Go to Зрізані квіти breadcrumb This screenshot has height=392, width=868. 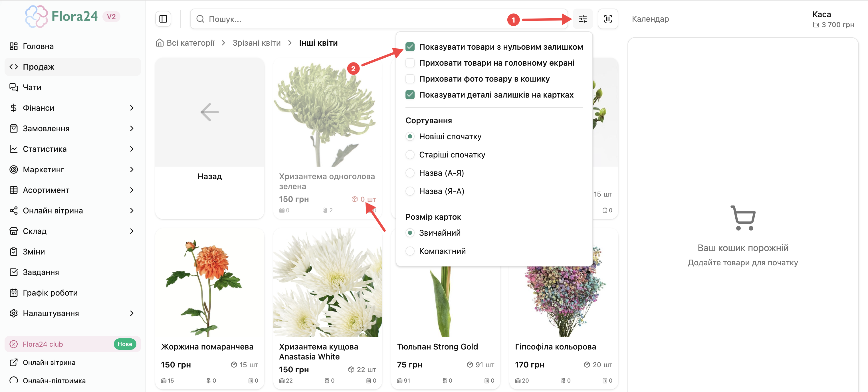tap(257, 43)
